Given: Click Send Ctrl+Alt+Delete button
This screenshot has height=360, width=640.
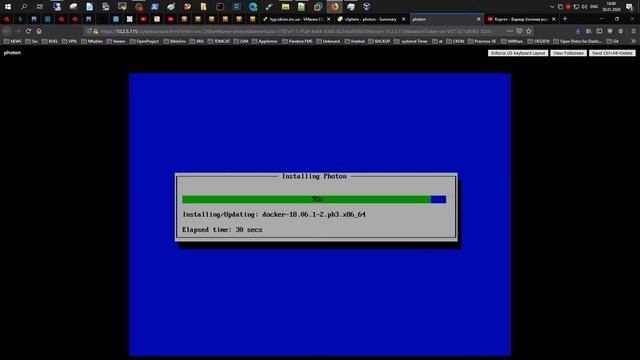Looking at the screenshot, I should coord(612,53).
